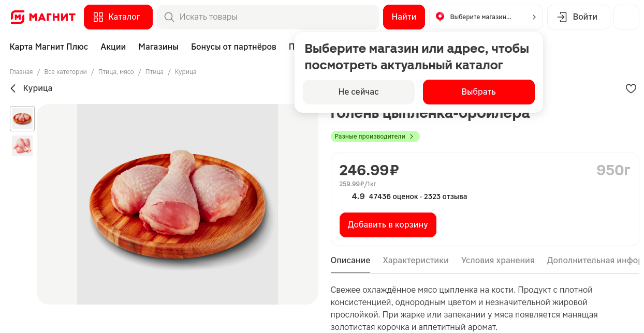Screen dimensions: 644x333
Task: Select the Описание tab
Action: pyautogui.click(x=350, y=261)
